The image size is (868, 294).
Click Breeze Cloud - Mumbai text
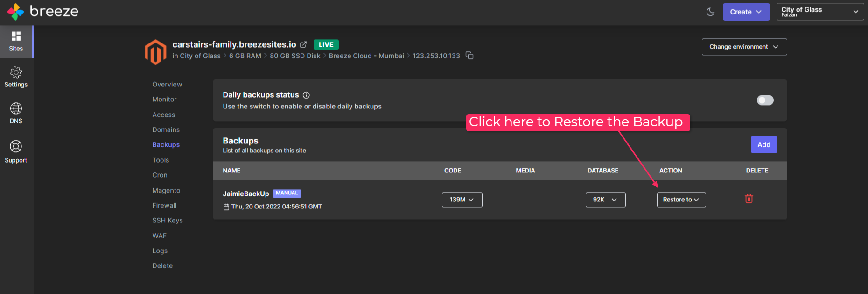[x=366, y=56]
